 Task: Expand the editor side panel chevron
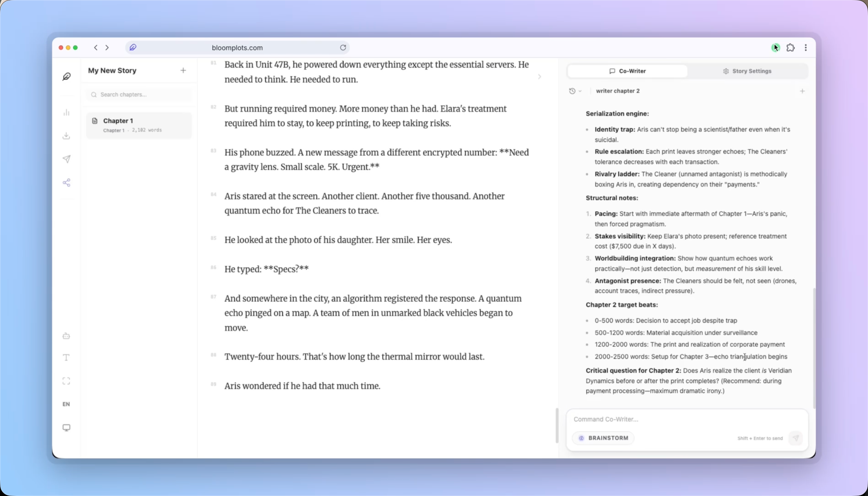point(539,77)
